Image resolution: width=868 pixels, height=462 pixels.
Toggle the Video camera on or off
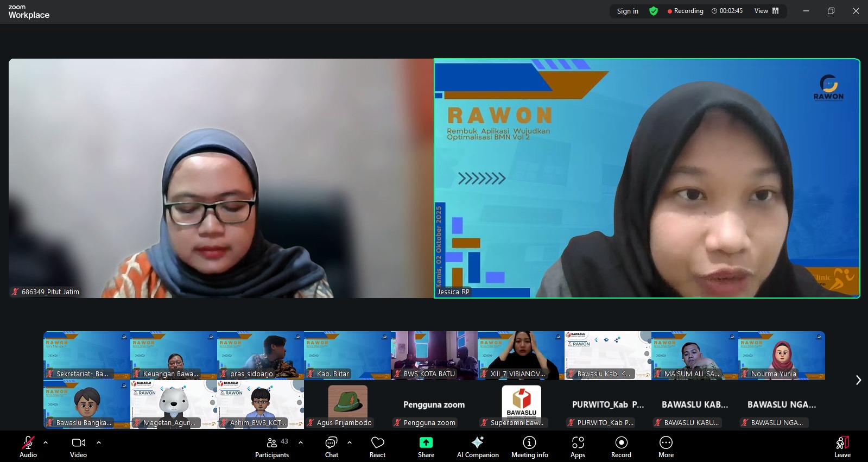(78, 447)
